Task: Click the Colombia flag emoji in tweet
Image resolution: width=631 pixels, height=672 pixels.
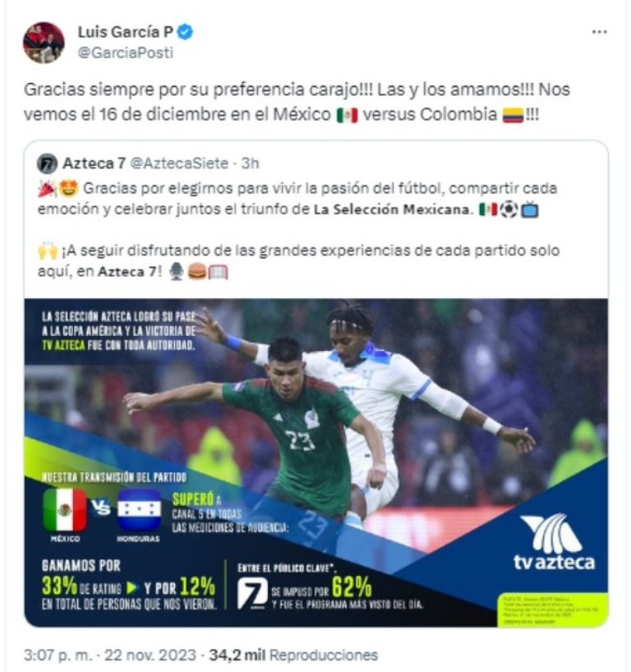Action: click(514, 115)
